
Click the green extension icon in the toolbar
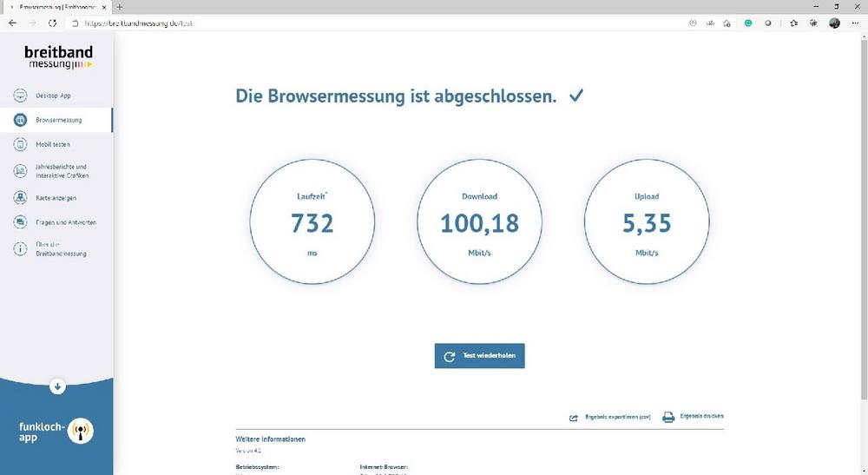(748, 23)
